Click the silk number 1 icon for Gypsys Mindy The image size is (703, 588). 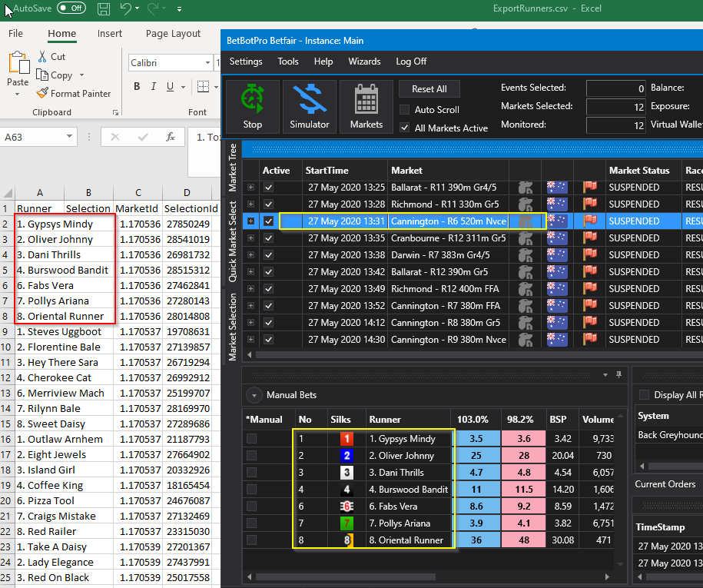[347, 439]
